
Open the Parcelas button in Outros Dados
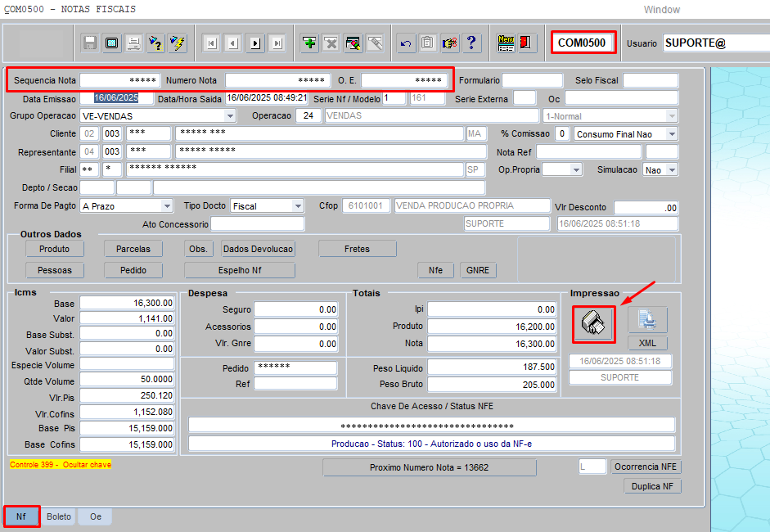[133, 249]
